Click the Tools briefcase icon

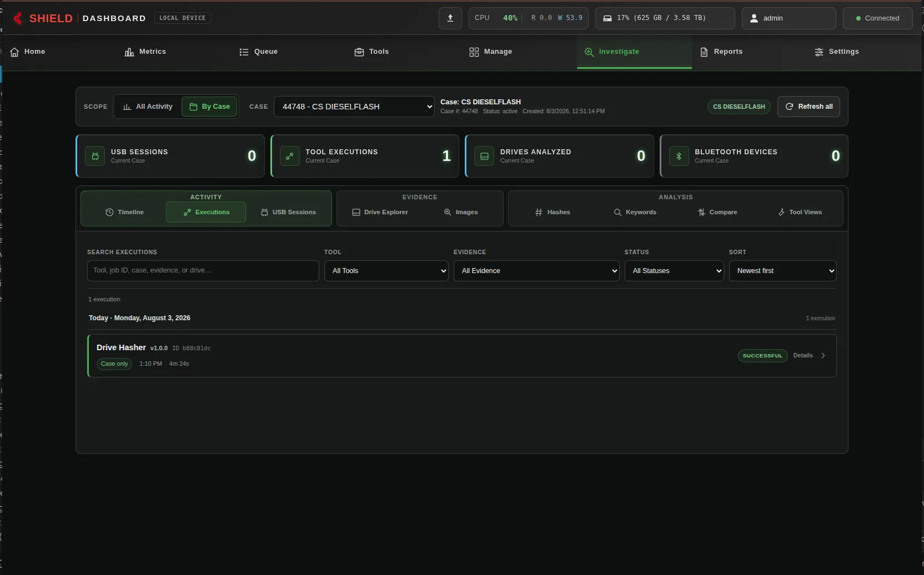tap(359, 52)
